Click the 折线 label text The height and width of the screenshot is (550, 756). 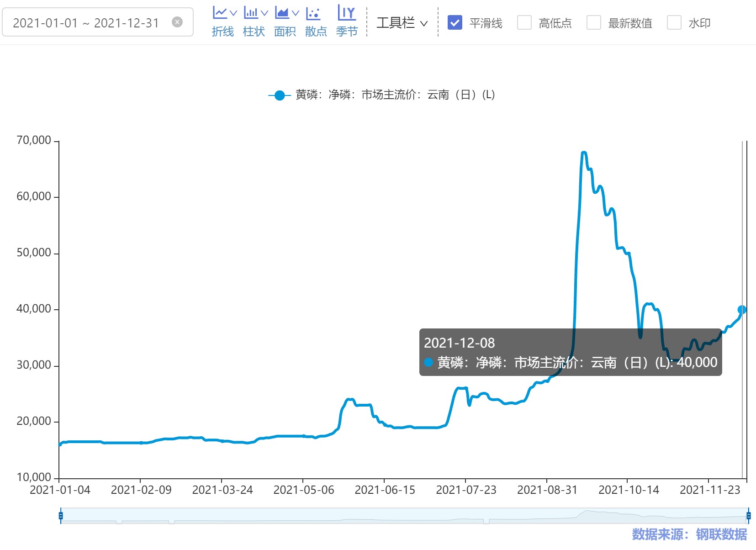pyautogui.click(x=223, y=32)
